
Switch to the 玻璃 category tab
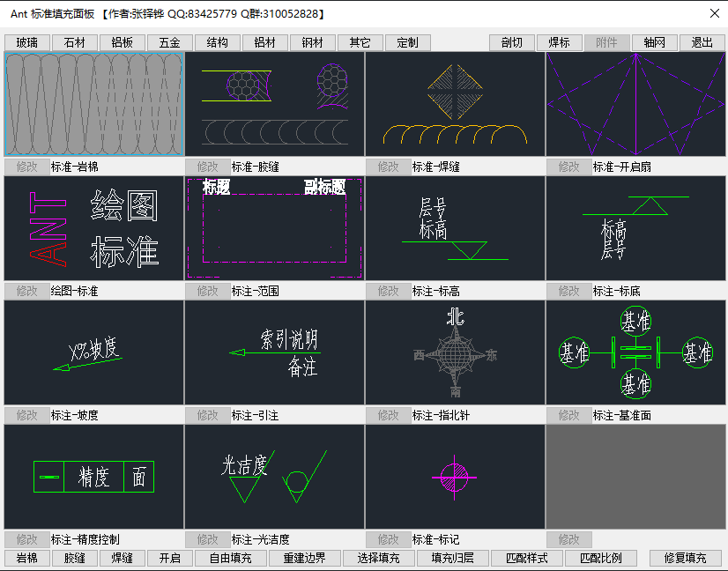click(27, 42)
